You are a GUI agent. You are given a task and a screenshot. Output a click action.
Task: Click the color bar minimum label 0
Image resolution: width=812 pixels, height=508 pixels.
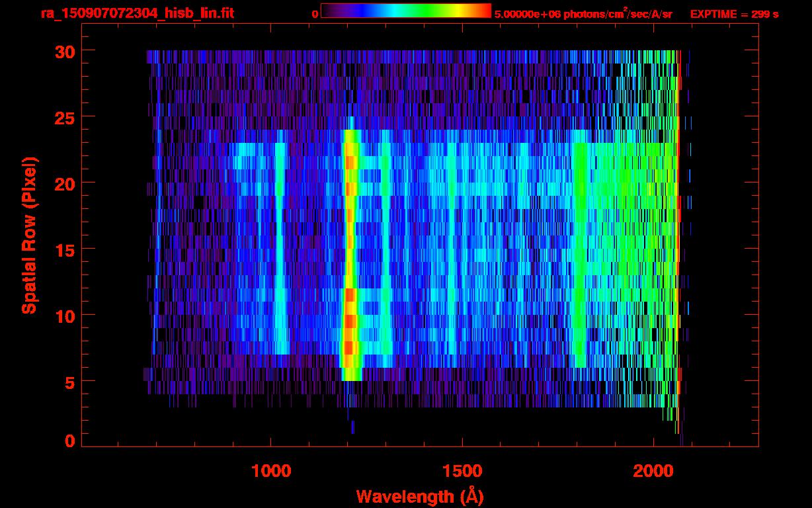315,13
